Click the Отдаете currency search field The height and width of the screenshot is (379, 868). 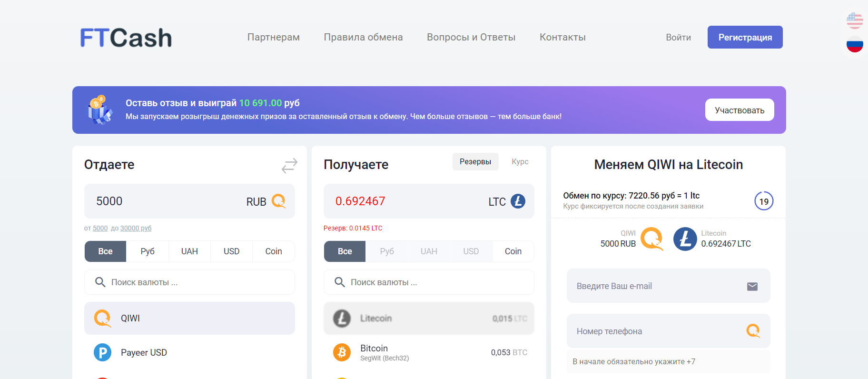[x=189, y=282]
